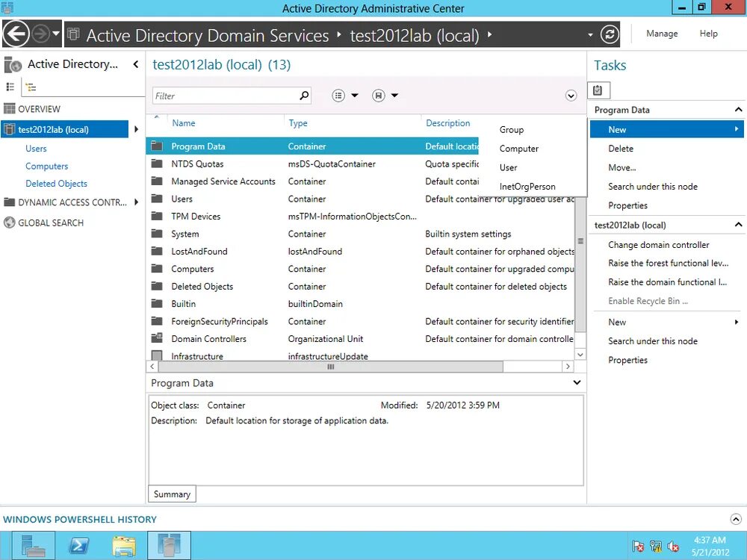Click the Filter input box
Screen dimensions: 747x560
(226, 96)
